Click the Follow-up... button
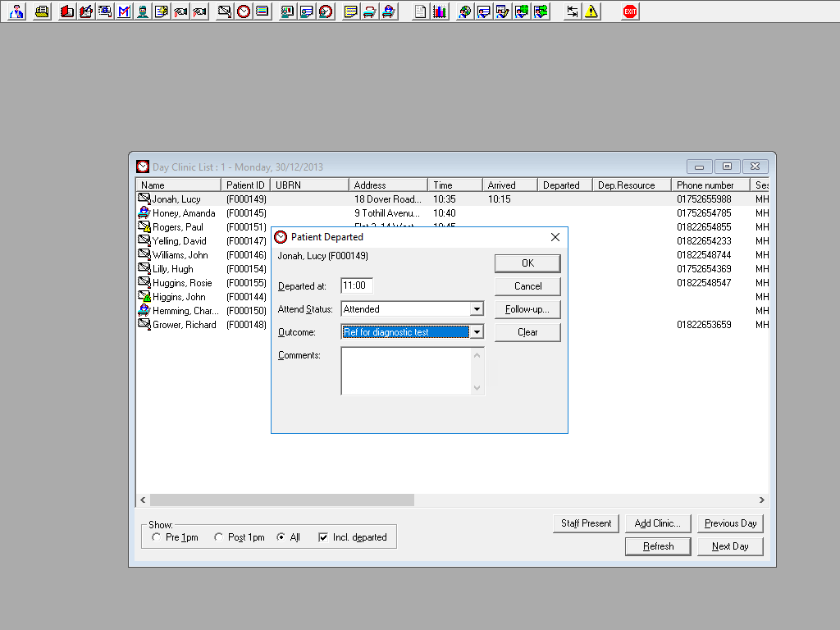 pyautogui.click(x=527, y=309)
